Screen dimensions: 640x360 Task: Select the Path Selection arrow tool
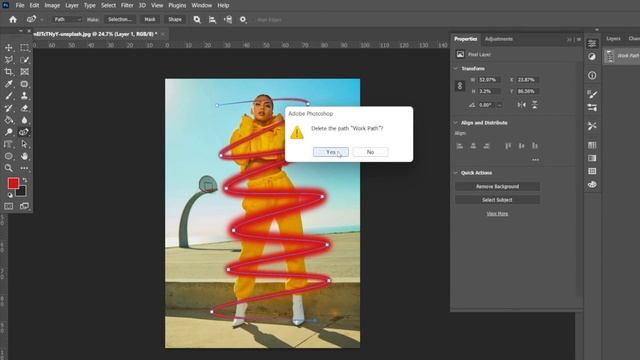pos(24,144)
